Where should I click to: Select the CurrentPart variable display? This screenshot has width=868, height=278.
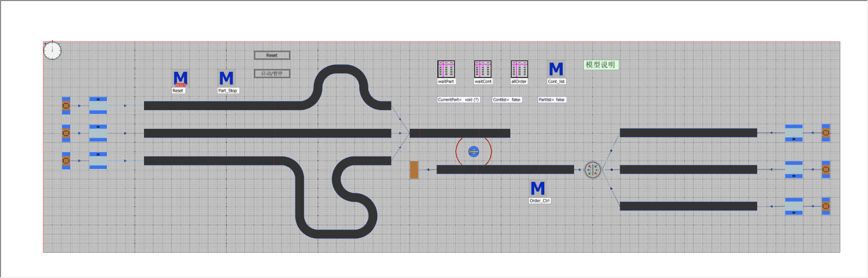459,100
